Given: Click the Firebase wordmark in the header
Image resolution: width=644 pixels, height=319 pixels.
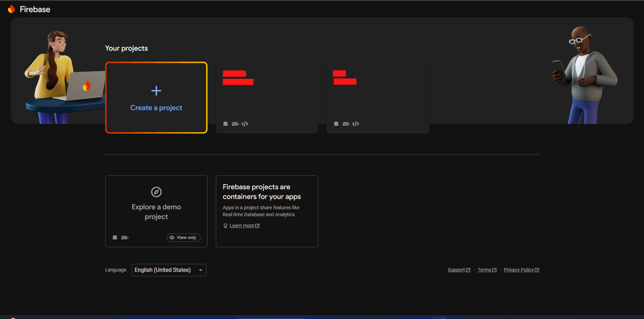Looking at the screenshot, I should 35,9.
